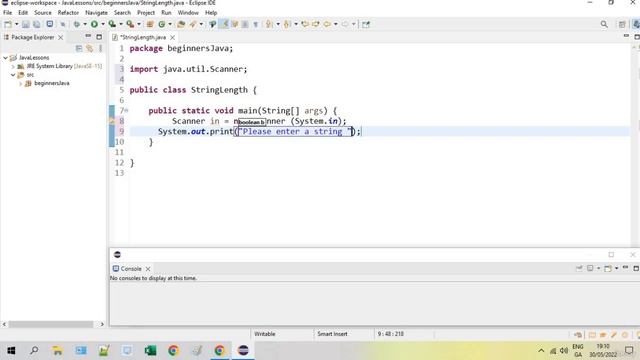The width and height of the screenshot is (640, 360).
Task: Open the New file dropdown arrow
Action: pyautogui.click(x=16, y=24)
